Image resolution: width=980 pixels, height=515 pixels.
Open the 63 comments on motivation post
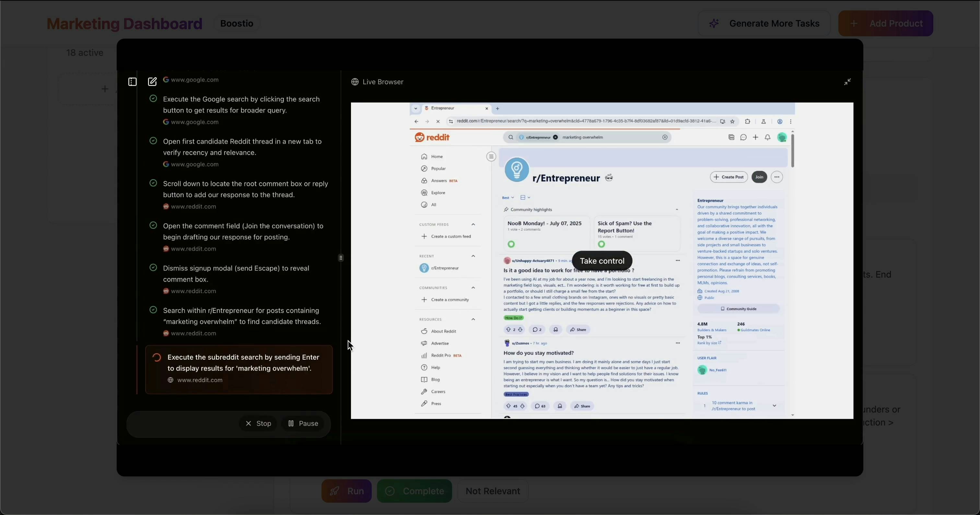coord(540,406)
